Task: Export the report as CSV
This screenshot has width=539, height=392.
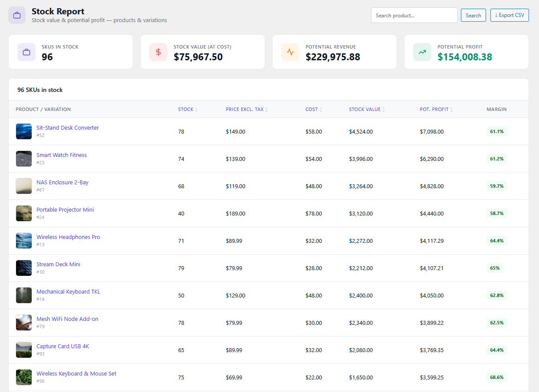Action: (x=509, y=15)
